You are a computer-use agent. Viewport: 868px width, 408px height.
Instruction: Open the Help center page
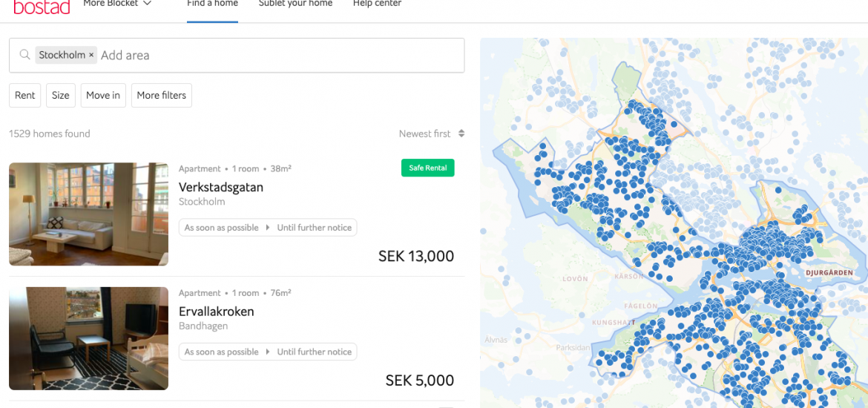pyautogui.click(x=377, y=4)
